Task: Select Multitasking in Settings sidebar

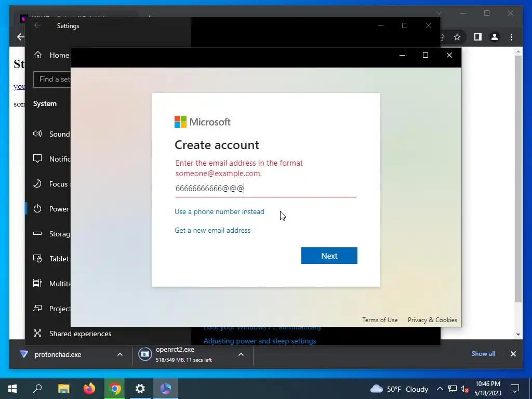Action: click(52, 283)
